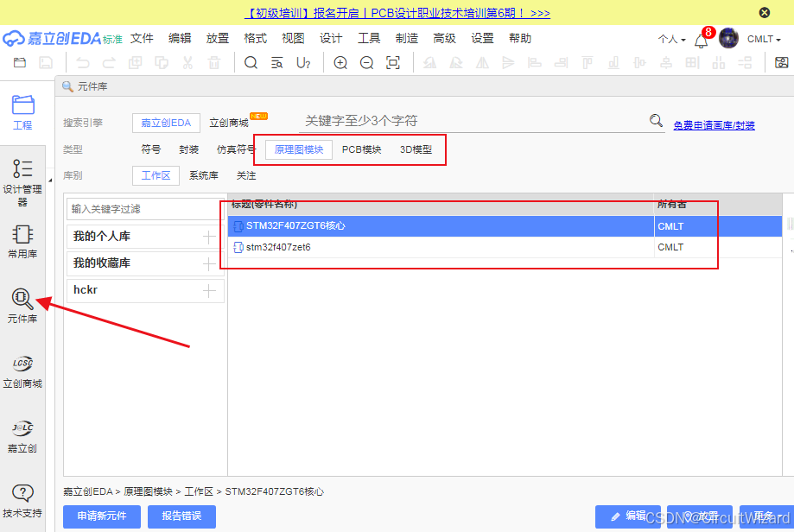The image size is (794, 532).
Task: Open the 个人 dropdown
Action: 672,39
